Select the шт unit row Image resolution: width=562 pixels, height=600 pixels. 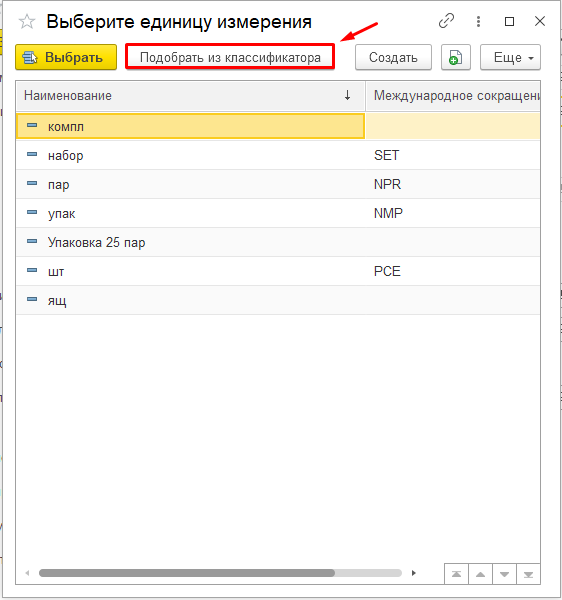coord(278,271)
